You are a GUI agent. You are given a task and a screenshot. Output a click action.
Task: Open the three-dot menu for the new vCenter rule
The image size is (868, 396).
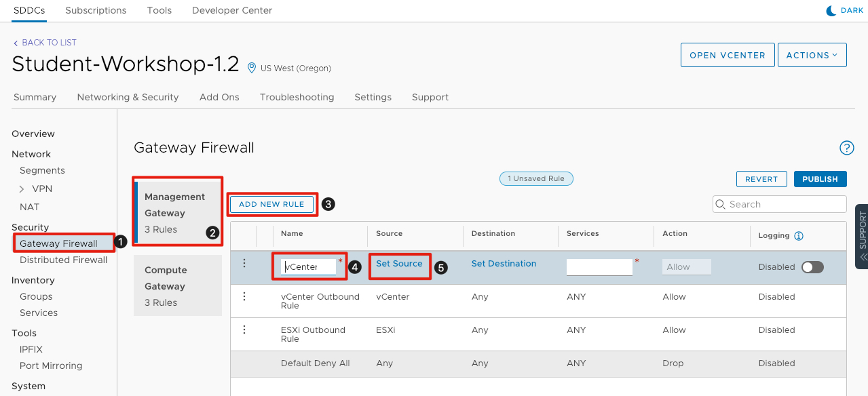coord(244,264)
